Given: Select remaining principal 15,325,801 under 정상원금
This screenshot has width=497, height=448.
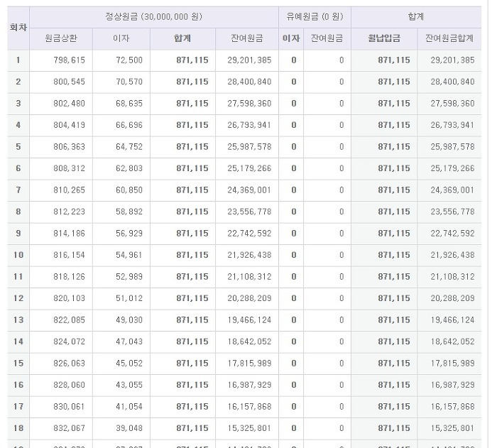Looking at the screenshot, I should pos(249,428).
